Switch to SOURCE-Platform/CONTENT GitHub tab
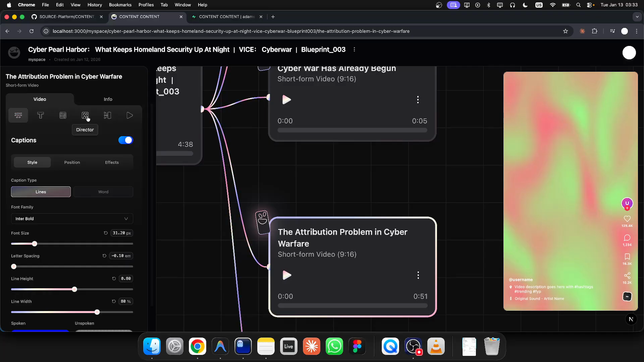This screenshot has width=644, height=362. (x=67, y=17)
